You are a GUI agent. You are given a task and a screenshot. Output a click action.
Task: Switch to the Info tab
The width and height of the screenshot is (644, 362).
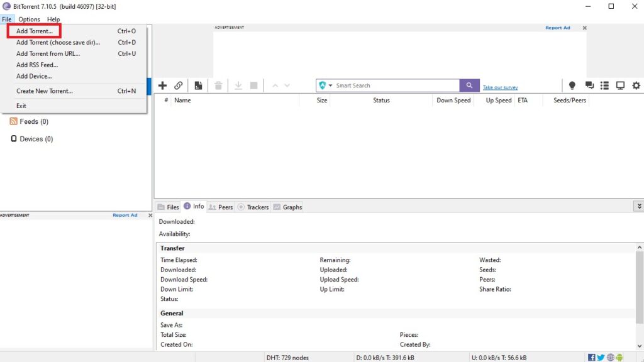(x=194, y=206)
